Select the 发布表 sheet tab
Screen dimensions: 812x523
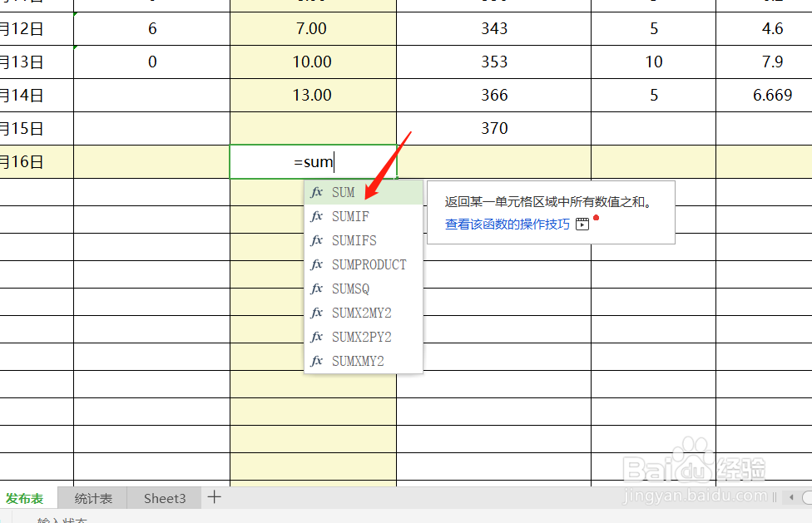[27, 497]
